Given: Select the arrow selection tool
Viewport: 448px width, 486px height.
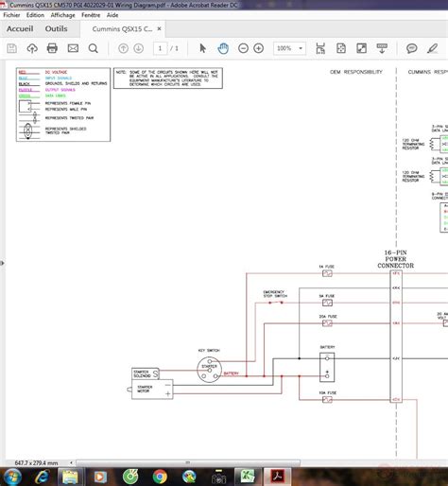Looking at the screenshot, I should tap(202, 48).
